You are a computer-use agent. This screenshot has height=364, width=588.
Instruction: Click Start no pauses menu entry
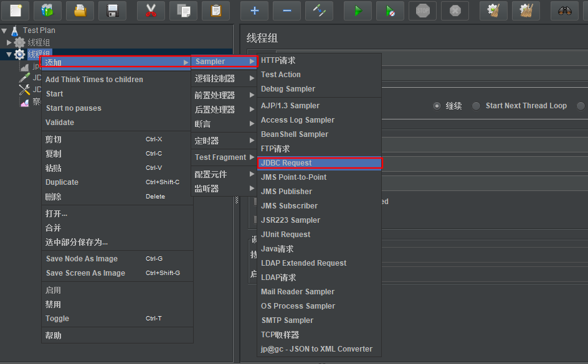(x=117, y=108)
